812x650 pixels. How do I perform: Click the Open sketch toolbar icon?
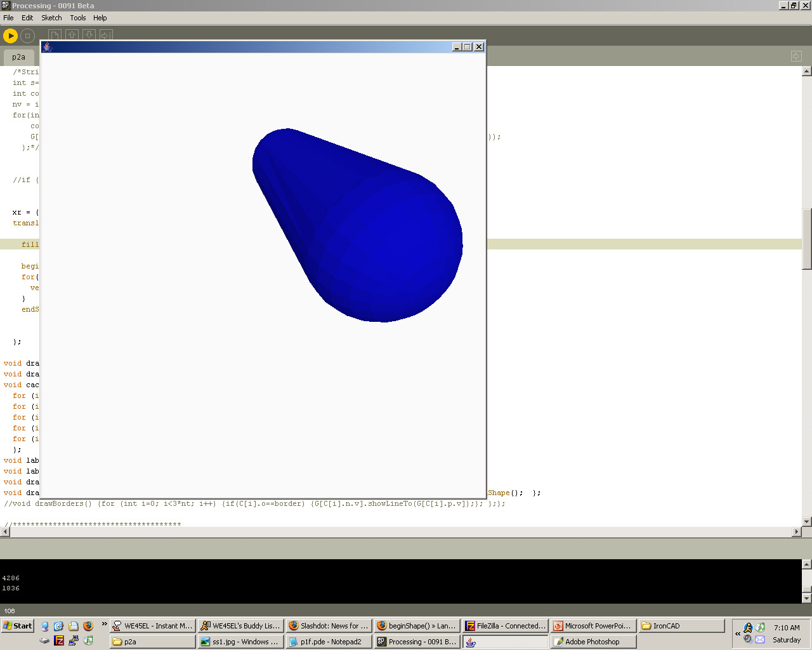point(72,36)
